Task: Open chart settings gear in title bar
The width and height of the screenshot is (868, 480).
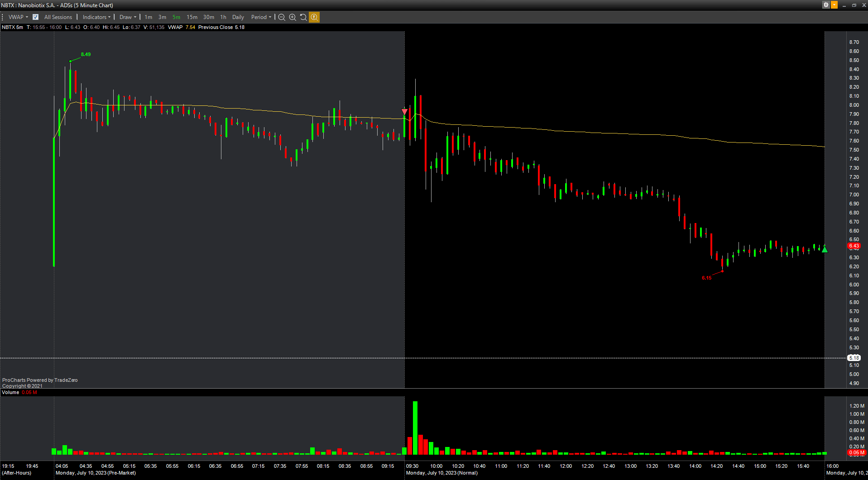Action: click(826, 5)
